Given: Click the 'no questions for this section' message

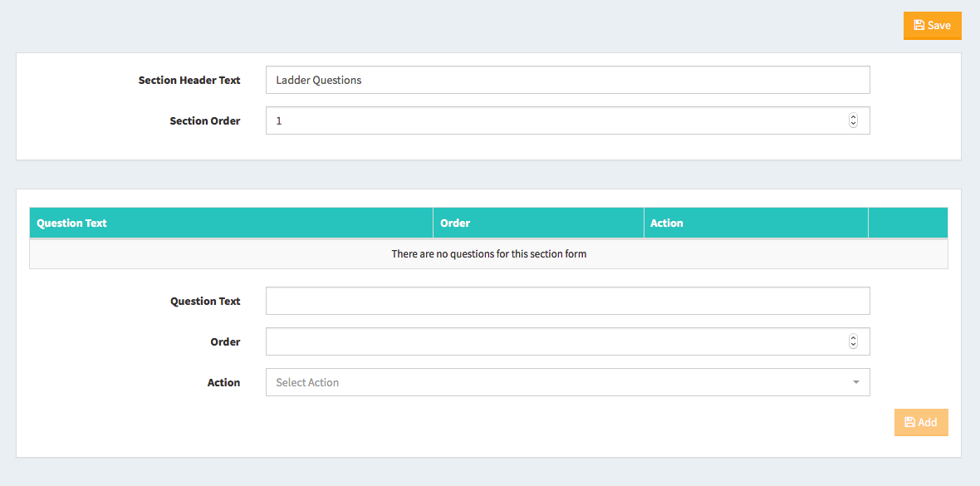Looking at the screenshot, I should [488, 254].
